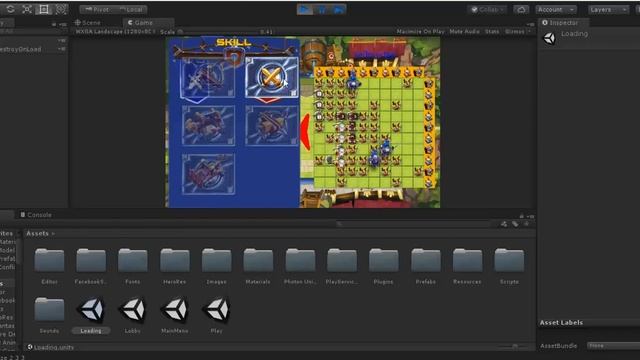Screen dimensions: 640x360
Task: Select the combined Transform tool
Action: point(60,9)
